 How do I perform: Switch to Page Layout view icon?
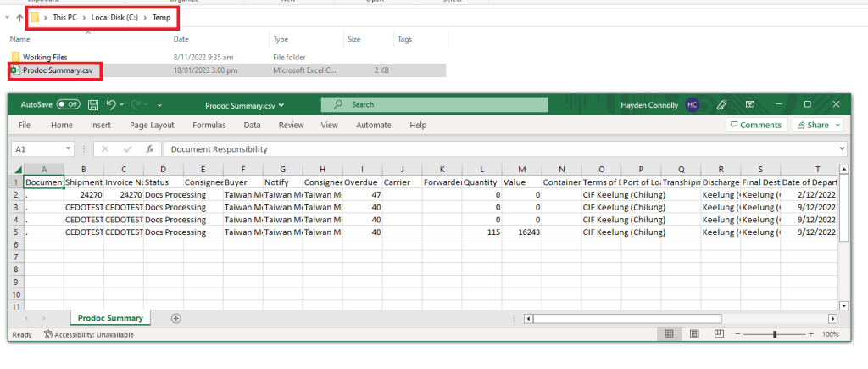click(x=694, y=334)
